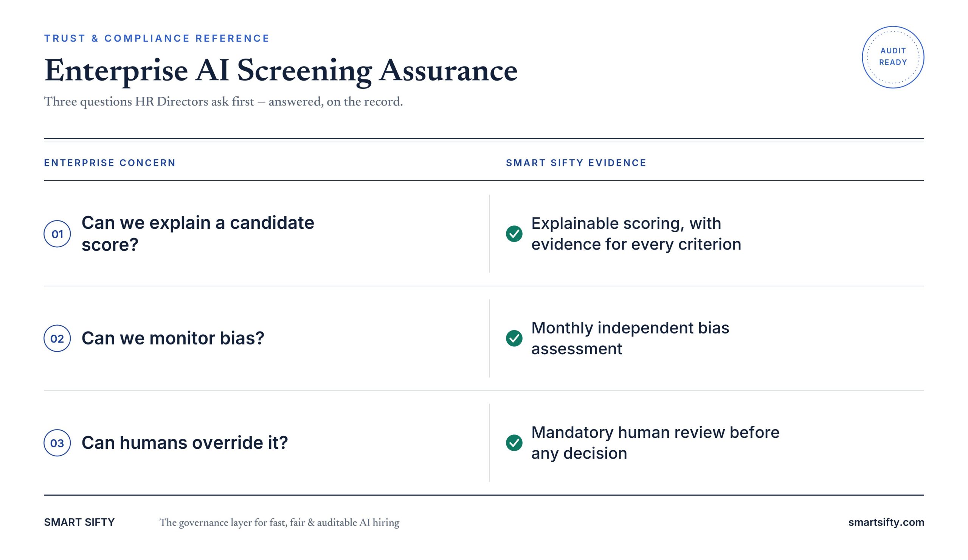Select the Enterprise Concern column header
The width and height of the screenshot is (968, 560).
(110, 163)
